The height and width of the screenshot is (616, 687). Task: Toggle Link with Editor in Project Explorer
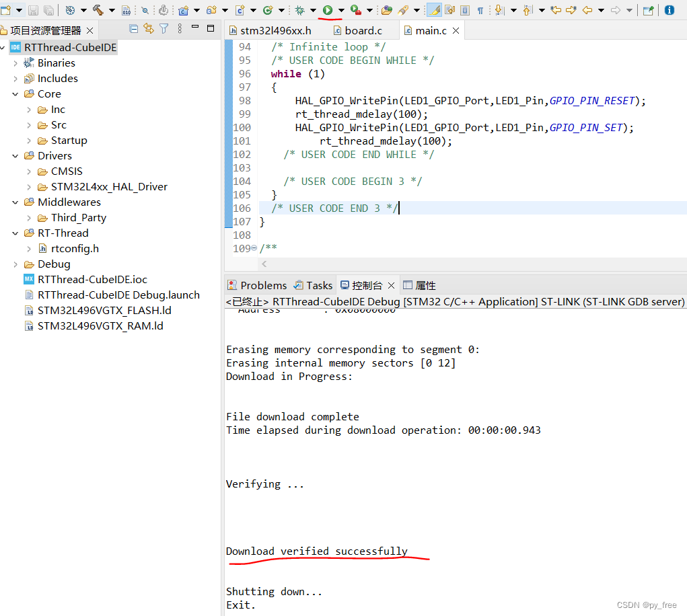pyautogui.click(x=149, y=28)
